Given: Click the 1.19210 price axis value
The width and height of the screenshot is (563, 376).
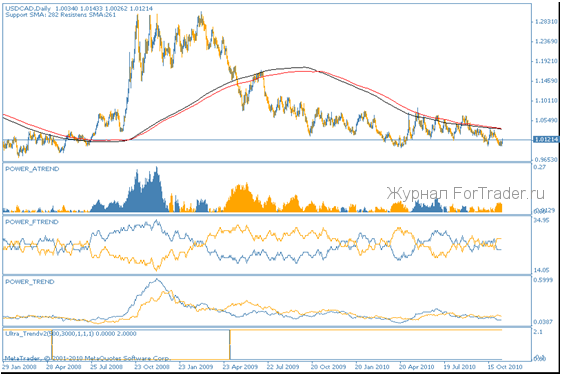Looking at the screenshot, I should [546, 61].
